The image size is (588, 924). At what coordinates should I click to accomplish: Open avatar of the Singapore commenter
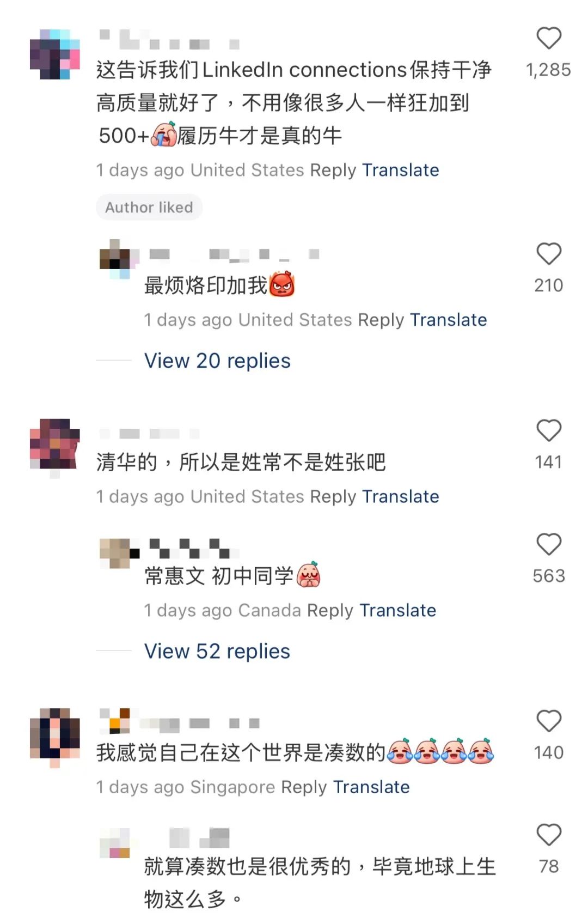click(x=55, y=734)
